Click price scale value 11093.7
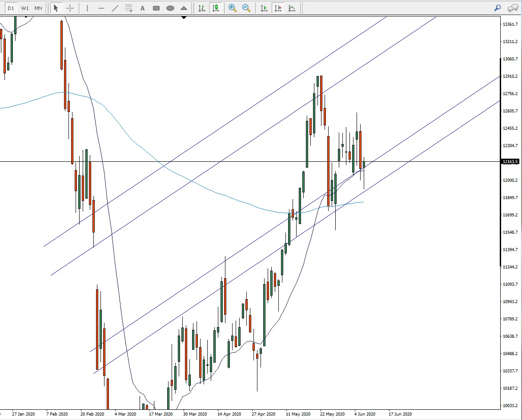 pos(510,284)
